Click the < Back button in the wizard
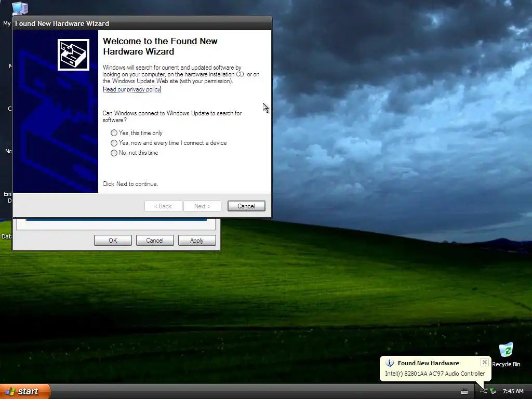Screen dimensions: 532x399 pyautogui.click(x=163, y=206)
